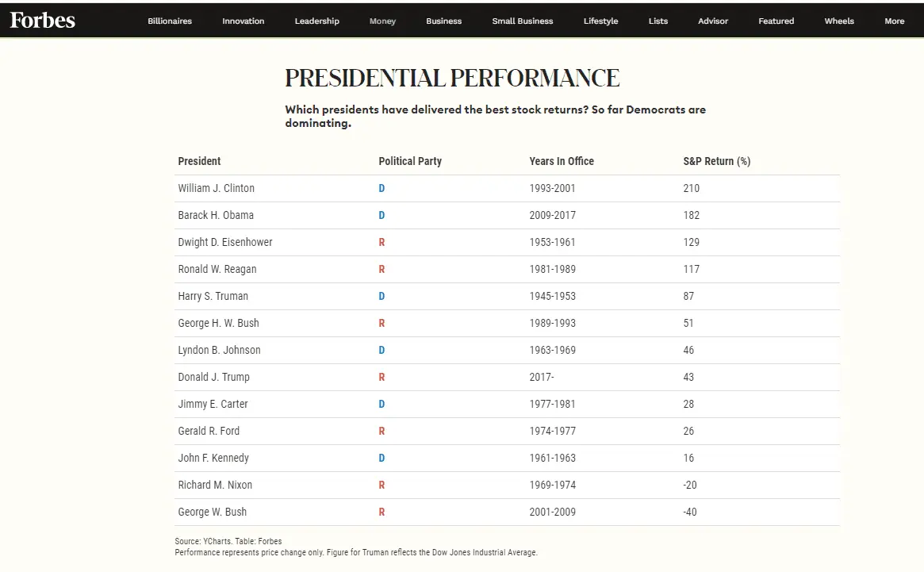924x572 pixels.
Task: Open the Billionaires menu
Action: [170, 21]
